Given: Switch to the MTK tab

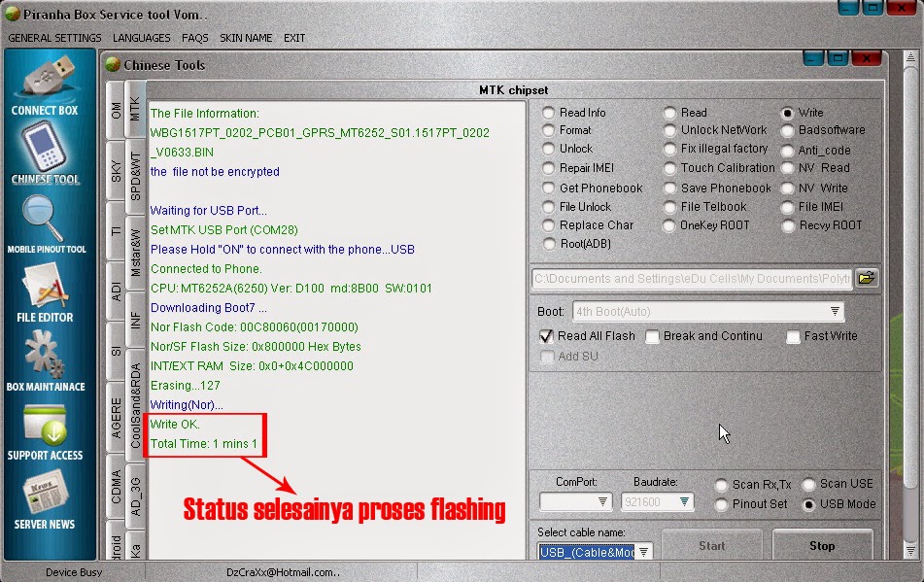Looking at the screenshot, I should click(x=135, y=109).
